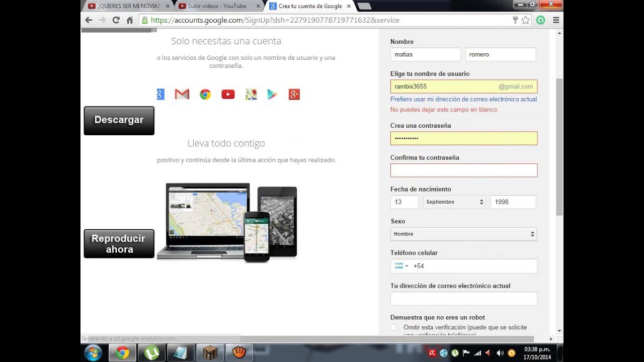Go back with the browser back arrow

click(x=89, y=20)
